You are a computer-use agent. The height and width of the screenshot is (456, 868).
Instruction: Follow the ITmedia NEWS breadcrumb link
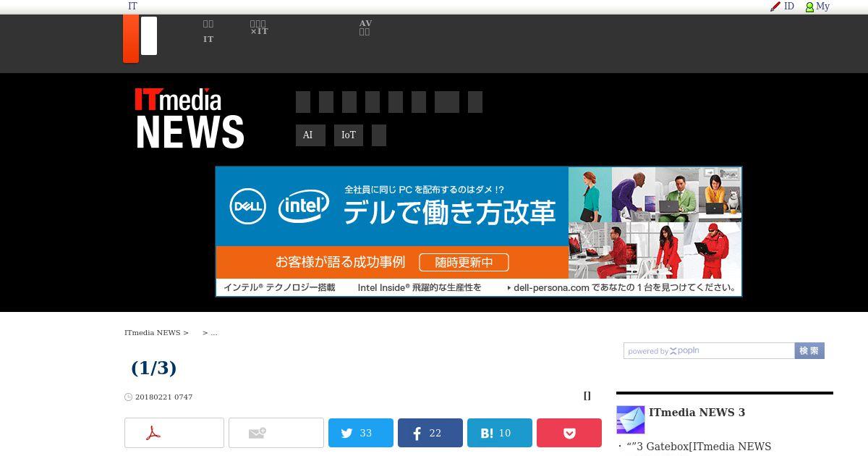click(153, 333)
